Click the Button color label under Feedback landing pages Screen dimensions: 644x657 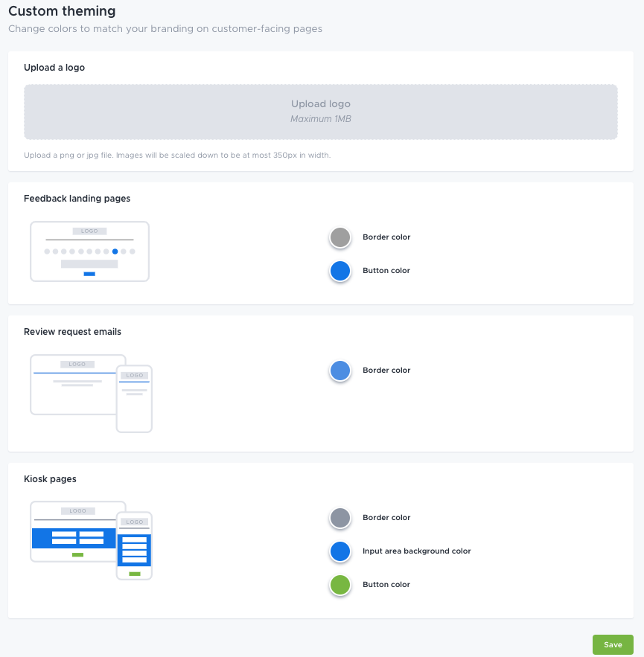[386, 270]
